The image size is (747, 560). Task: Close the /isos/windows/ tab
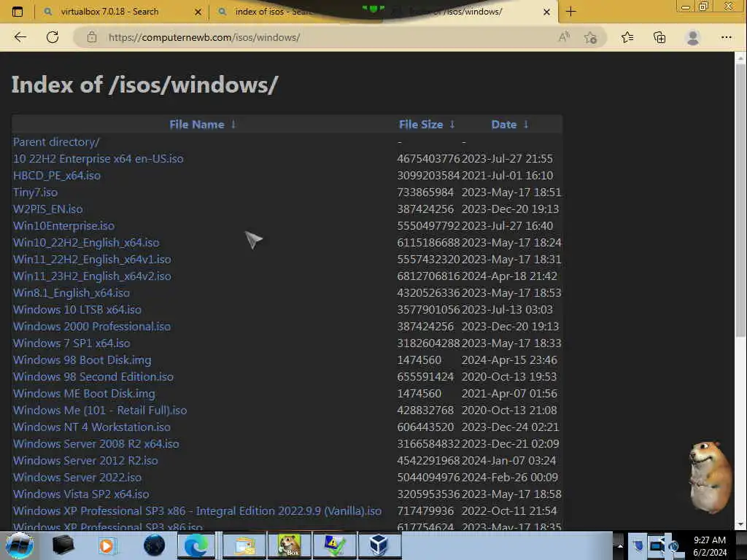(546, 12)
